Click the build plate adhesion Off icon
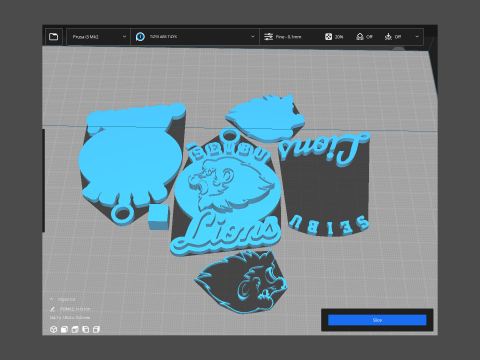 click(388, 37)
